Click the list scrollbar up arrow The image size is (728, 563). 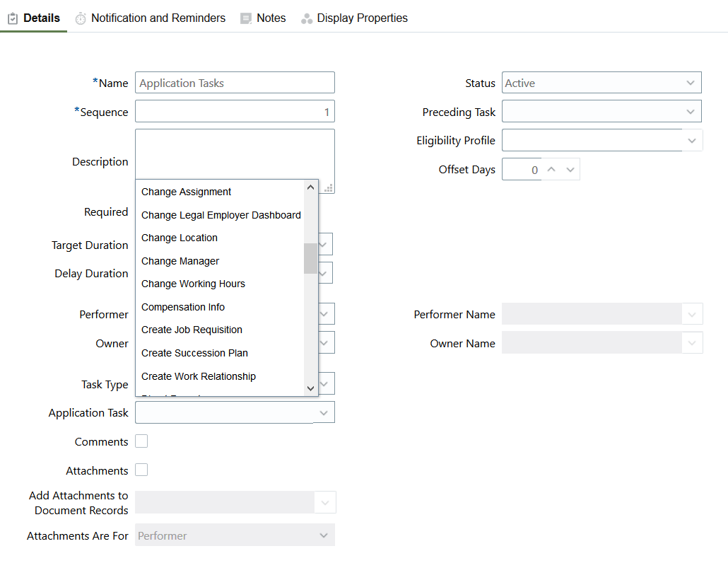[x=310, y=187]
